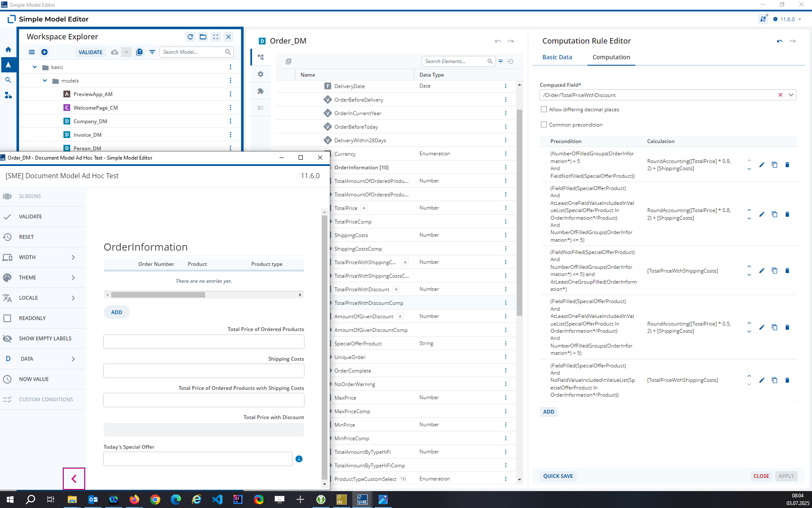The width and height of the screenshot is (812, 508).
Task: Open the hierarchy view in left sidebar
Action: 8,95
